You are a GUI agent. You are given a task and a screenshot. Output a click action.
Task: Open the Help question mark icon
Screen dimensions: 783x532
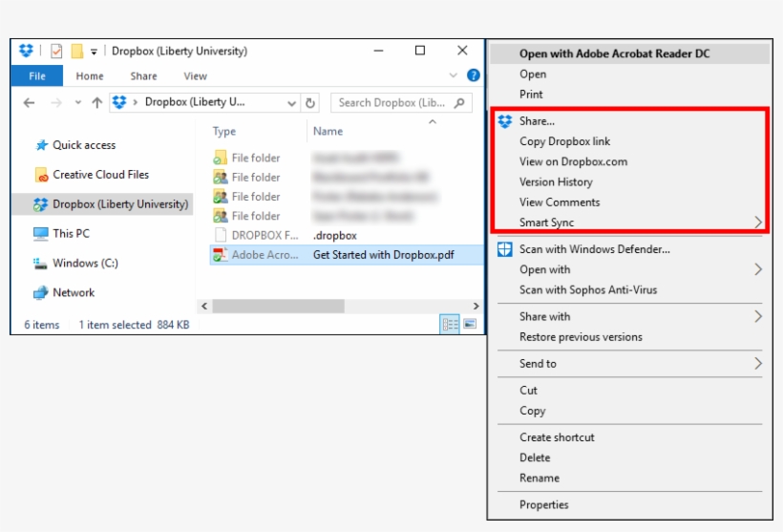pos(473,75)
